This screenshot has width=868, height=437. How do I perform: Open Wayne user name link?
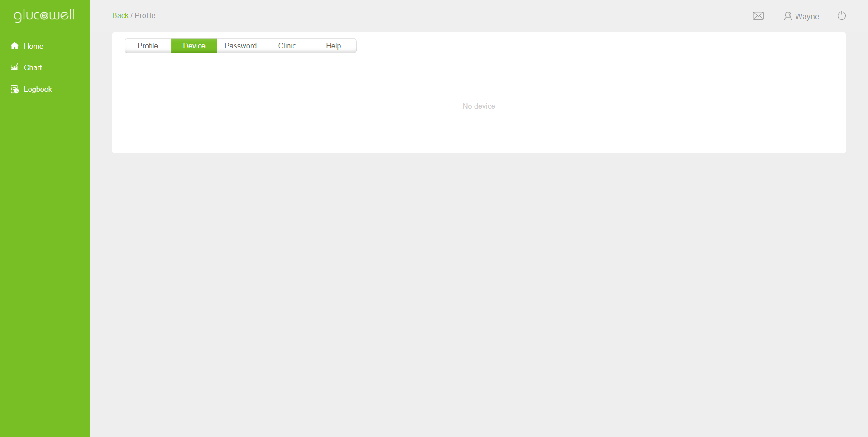807,16
